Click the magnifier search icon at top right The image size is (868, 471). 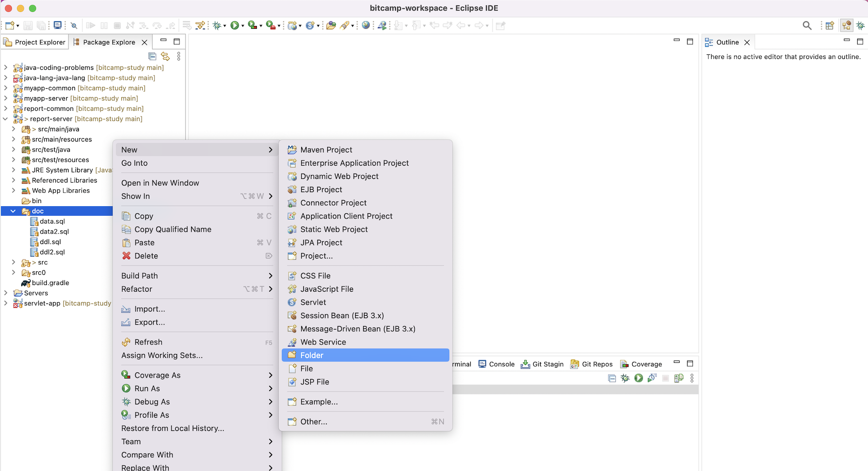807,25
